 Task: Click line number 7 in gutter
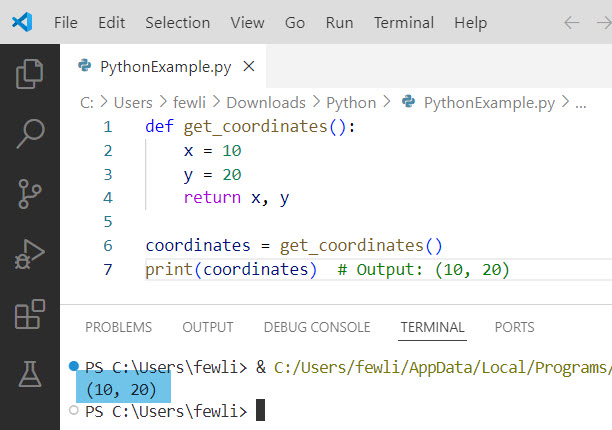pyautogui.click(x=108, y=269)
